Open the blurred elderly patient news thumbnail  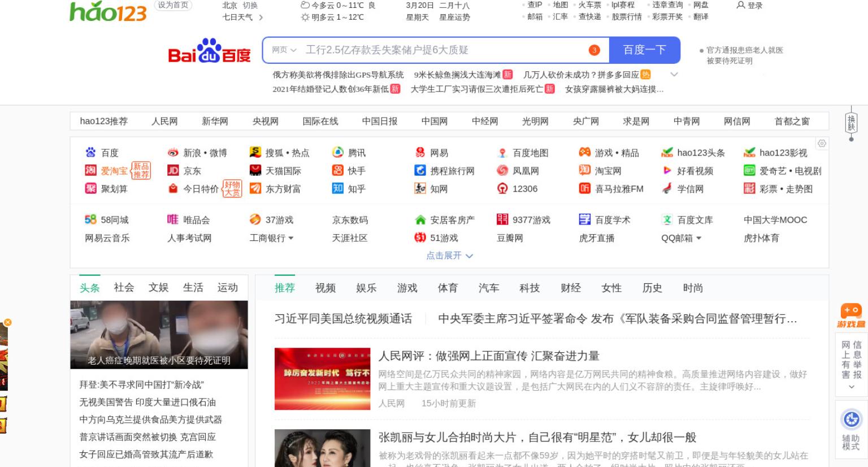[x=159, y=335]
